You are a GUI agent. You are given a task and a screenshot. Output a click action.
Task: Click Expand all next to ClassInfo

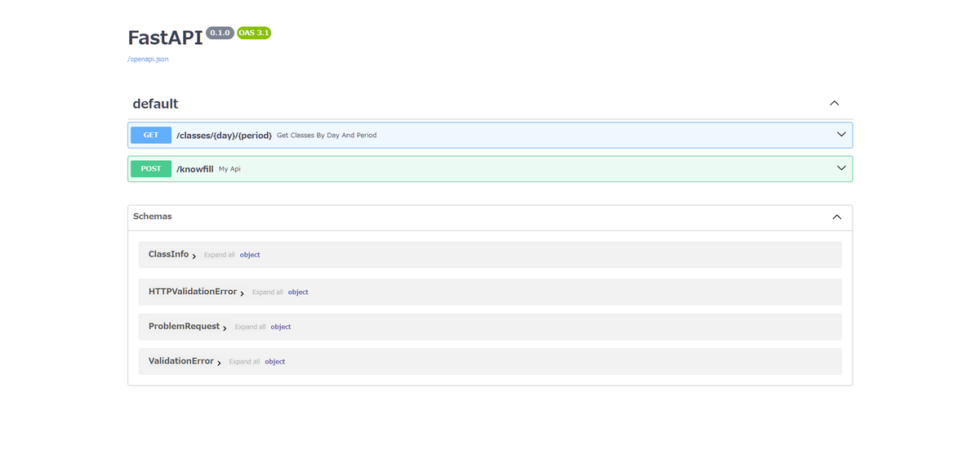(x=219, y=255)
